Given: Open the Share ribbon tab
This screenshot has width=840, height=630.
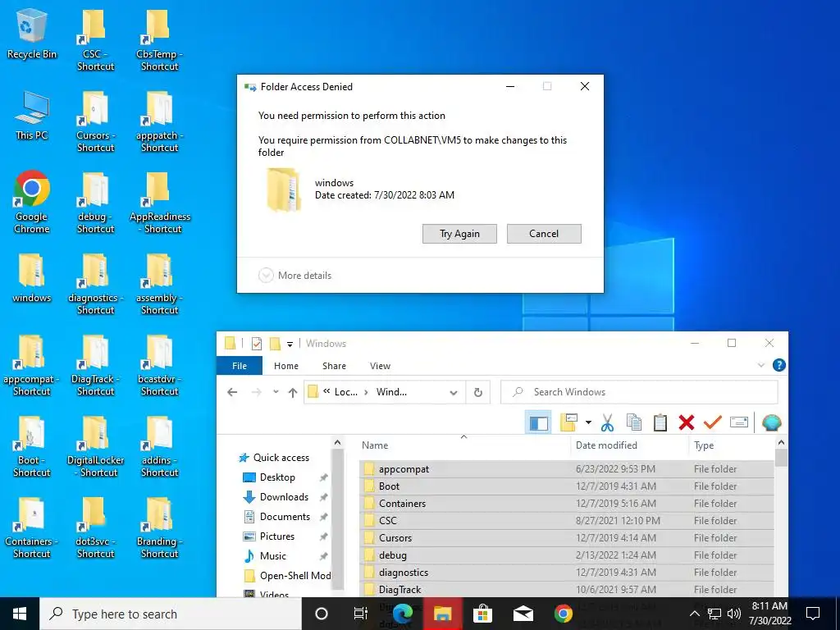Looking at the screenshot, I should click(334, 366).
